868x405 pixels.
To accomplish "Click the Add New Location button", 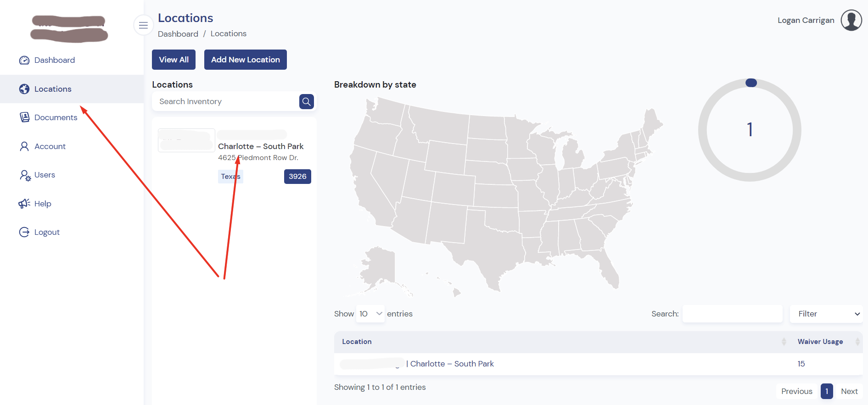I will (x=246, y=60).
